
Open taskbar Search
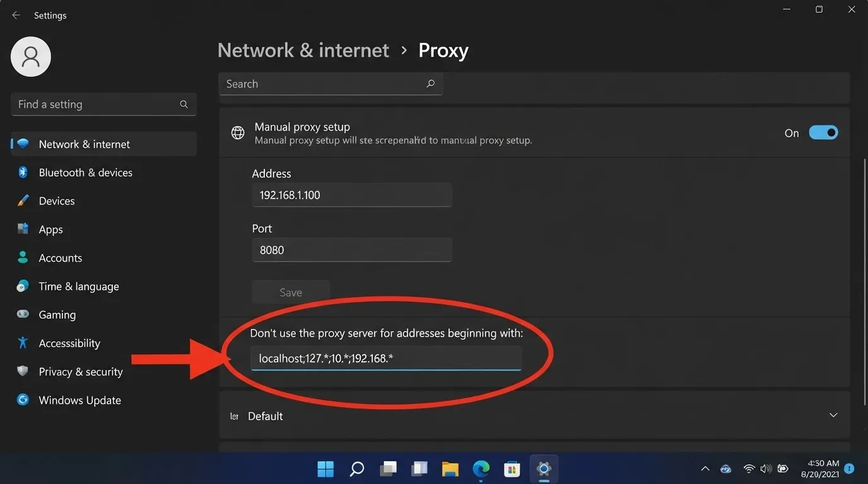point(357,469)
